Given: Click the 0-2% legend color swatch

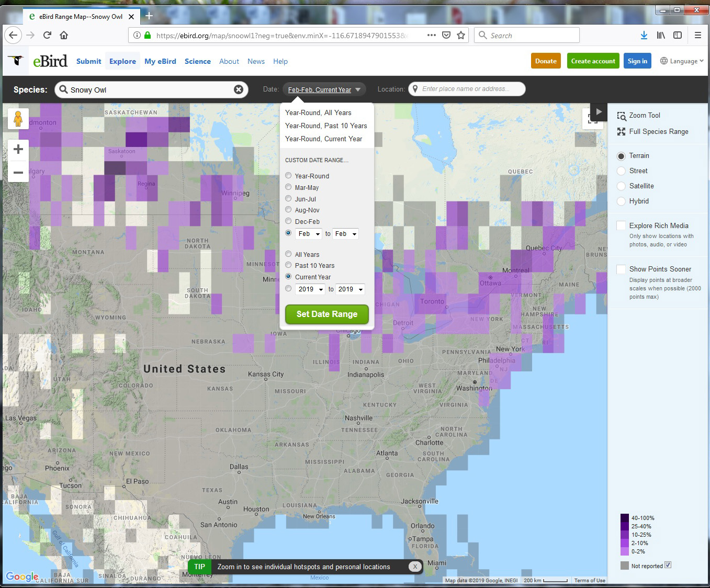Looking at the screenshot, I should [625, 551].
